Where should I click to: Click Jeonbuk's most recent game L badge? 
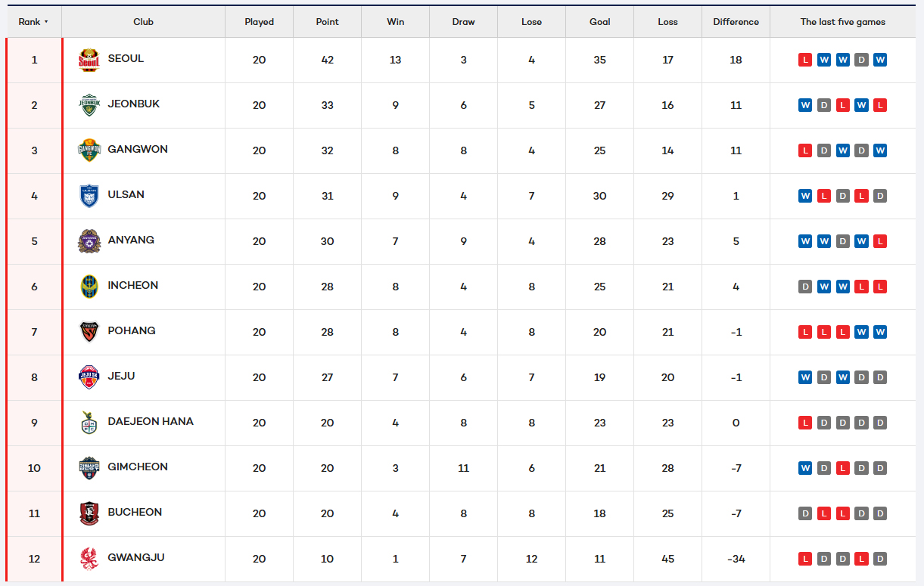point(879,105)
